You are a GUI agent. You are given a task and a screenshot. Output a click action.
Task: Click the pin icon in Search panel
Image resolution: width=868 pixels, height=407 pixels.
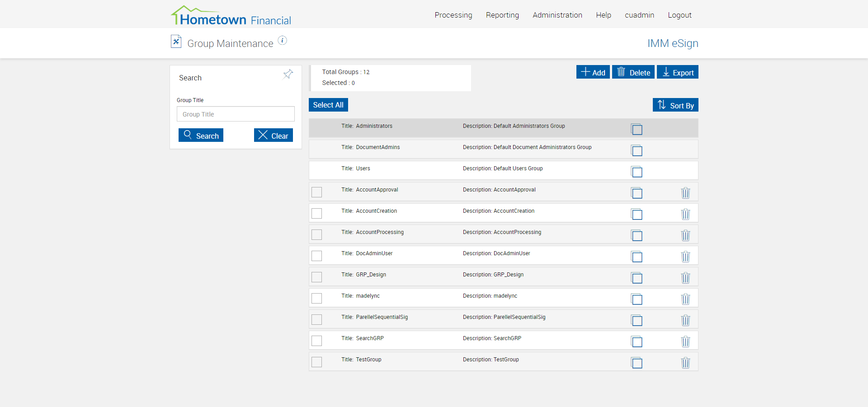[288, 74]
